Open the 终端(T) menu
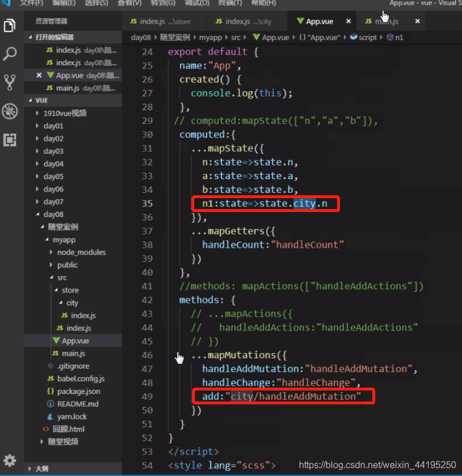 point(230,3)
